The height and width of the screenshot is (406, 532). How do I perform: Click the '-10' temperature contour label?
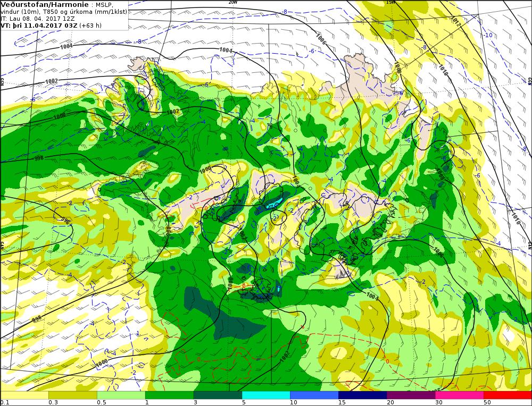click(x=487, y=35)
